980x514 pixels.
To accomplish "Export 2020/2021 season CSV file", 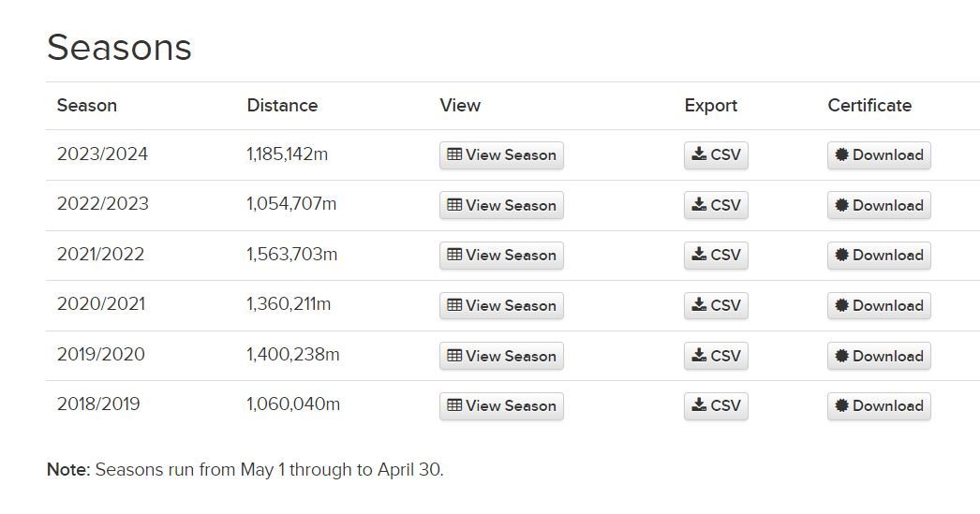I will pyautogui.click(x=716, y=306).
